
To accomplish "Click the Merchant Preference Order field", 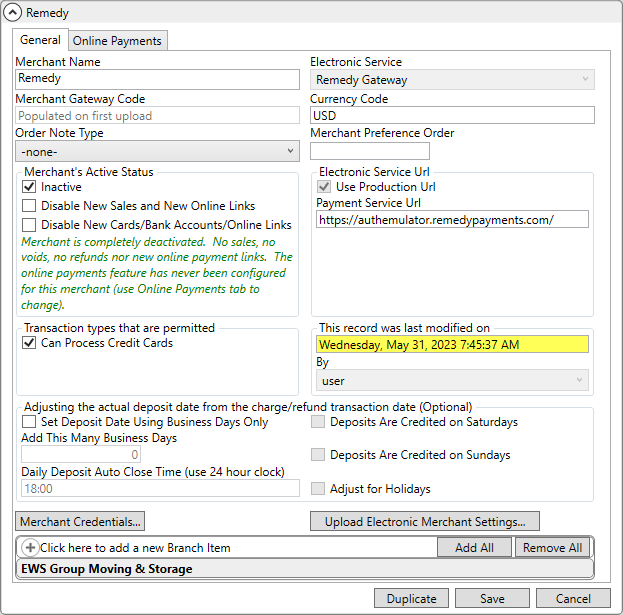I will tap(370, 151).
